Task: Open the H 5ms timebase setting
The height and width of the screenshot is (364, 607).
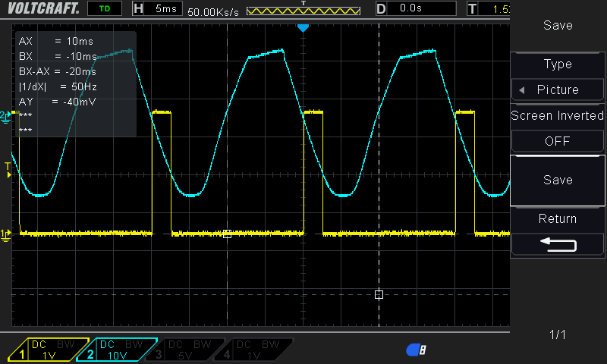Action: pos(157,9)
